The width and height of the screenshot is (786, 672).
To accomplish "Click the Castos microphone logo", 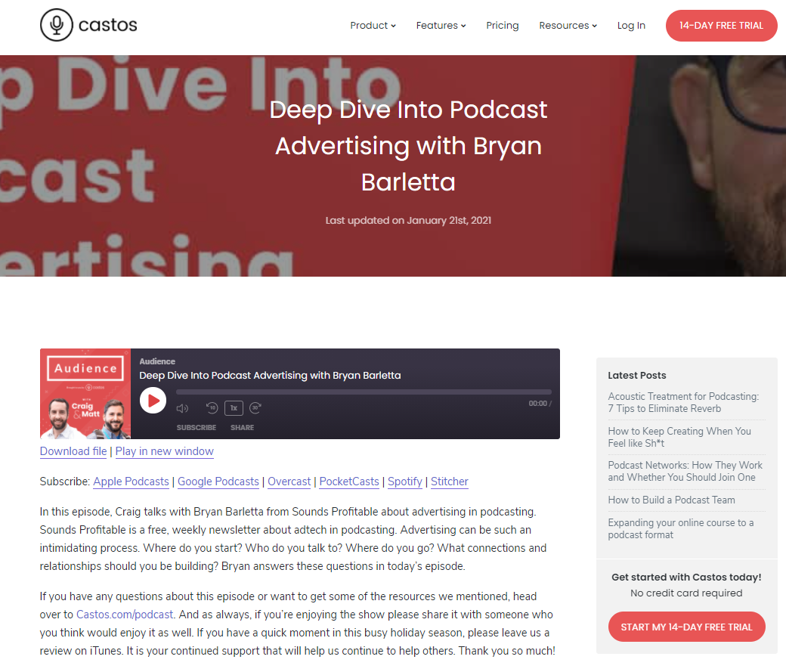I will coord(57,25).
